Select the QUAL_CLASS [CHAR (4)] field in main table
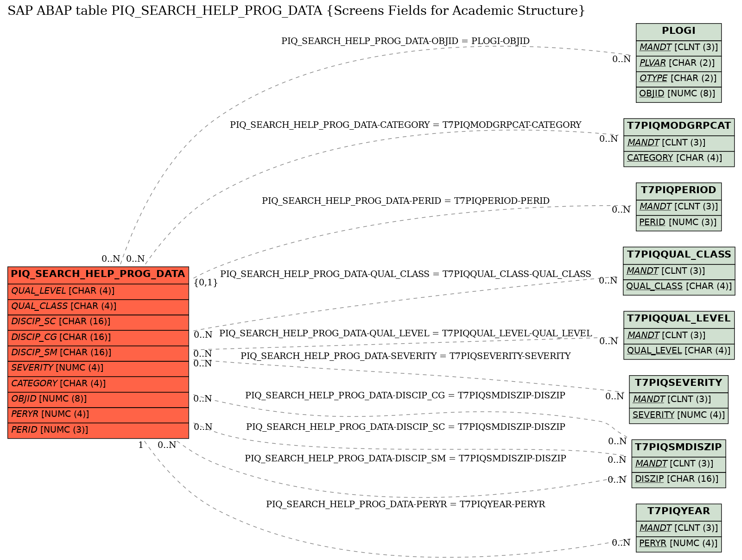This screenshot has height=560, width=742. (x=98, y=307)
